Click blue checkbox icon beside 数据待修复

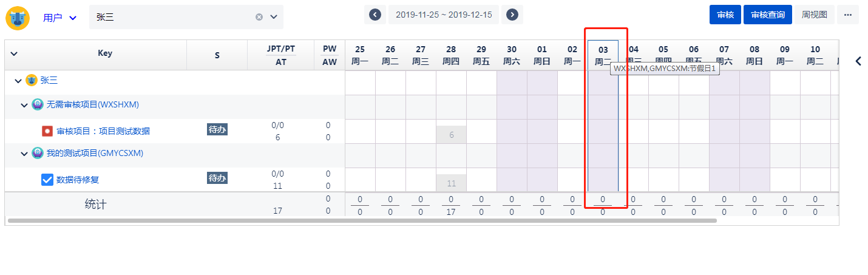47,180
